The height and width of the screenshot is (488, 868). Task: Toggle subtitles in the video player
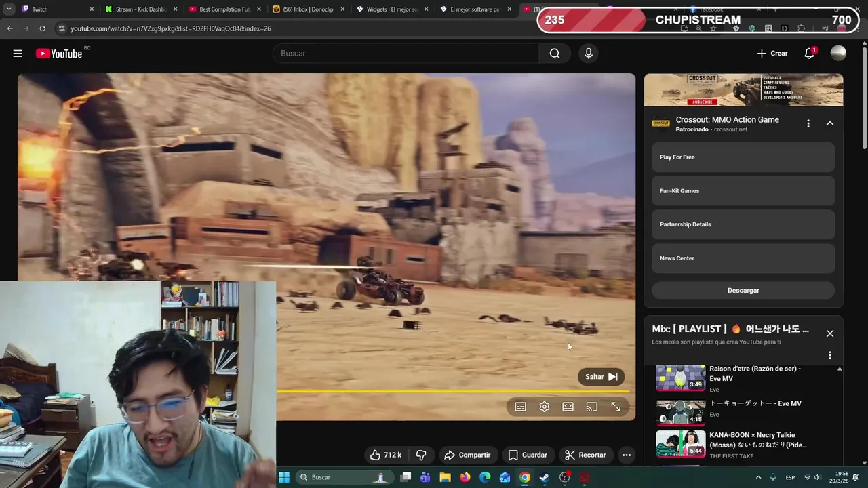(x=520, y=407)
